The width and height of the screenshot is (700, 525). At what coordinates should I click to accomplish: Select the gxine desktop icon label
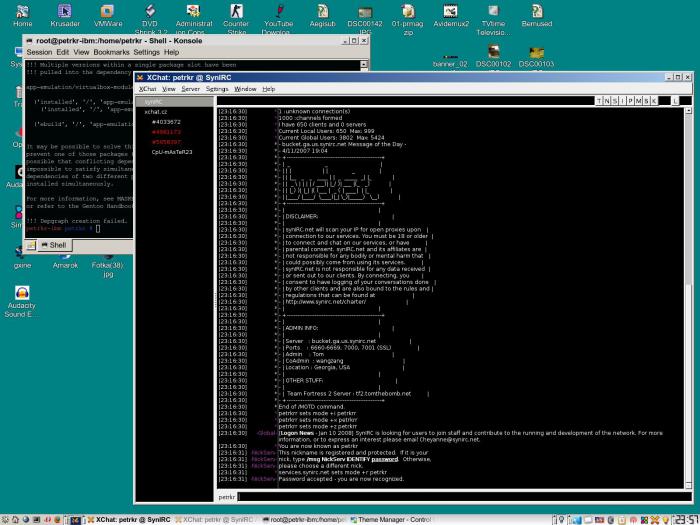22,265
